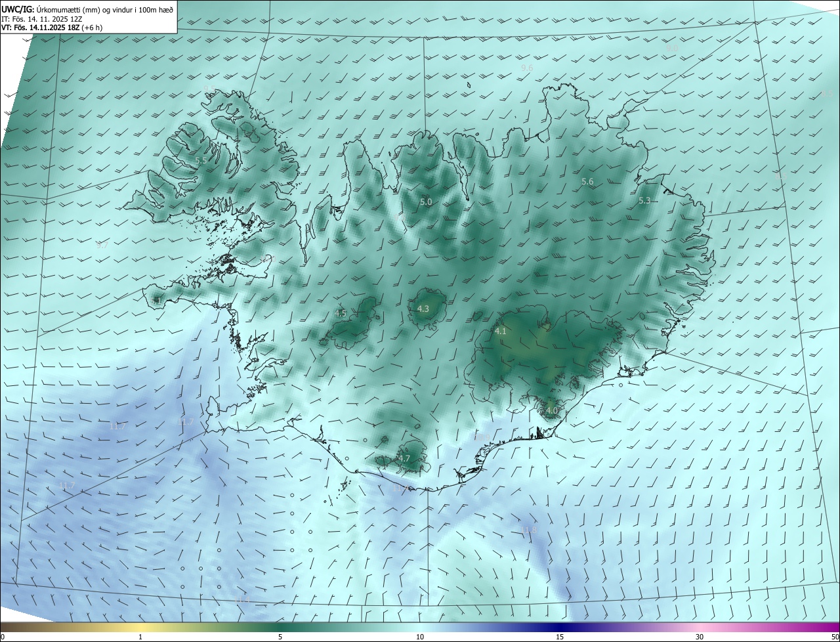Click the 5.0 value label in north Iceland
This screenshot has width=840, height=642.
pyautogui.click(x=426, y=202)
